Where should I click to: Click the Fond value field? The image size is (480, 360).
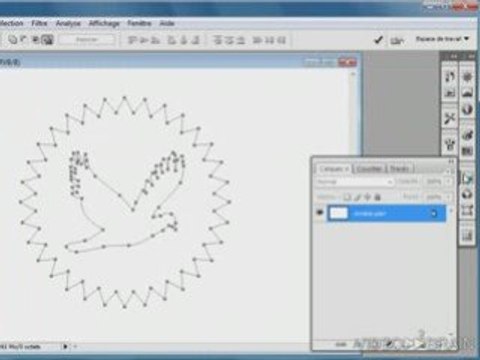(x=434, y=197)
